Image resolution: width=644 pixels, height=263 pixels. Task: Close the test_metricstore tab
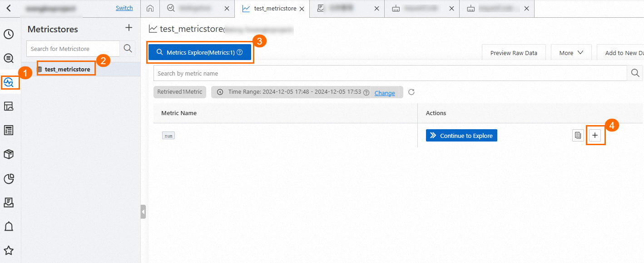tap(302, 9)
